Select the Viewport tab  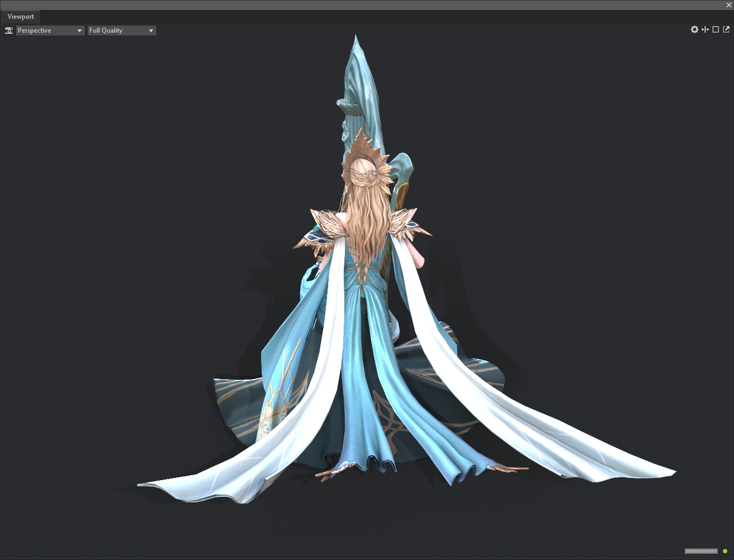(x=21, y=17)
